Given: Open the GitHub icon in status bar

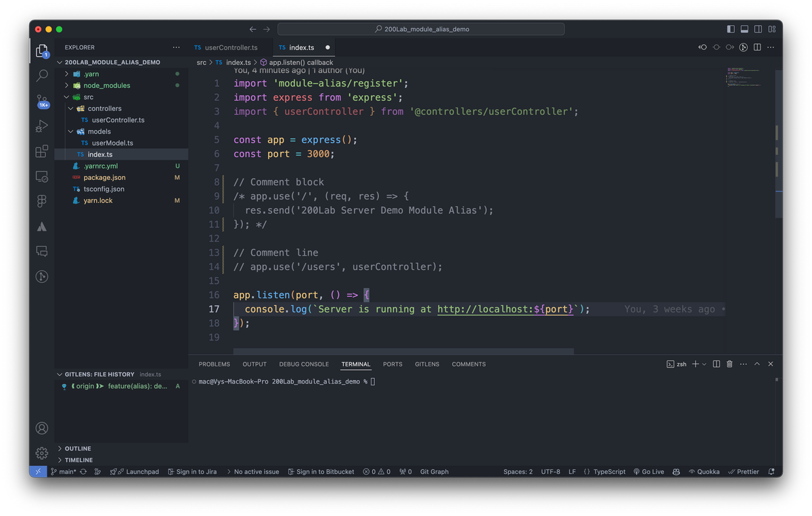Looking at the screenshot, I should tap(675, 471).
